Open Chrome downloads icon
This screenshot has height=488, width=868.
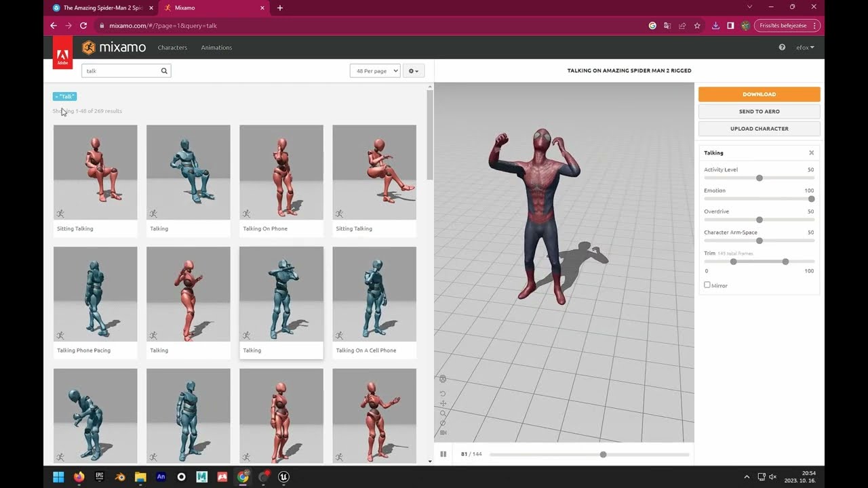[715, 26]
